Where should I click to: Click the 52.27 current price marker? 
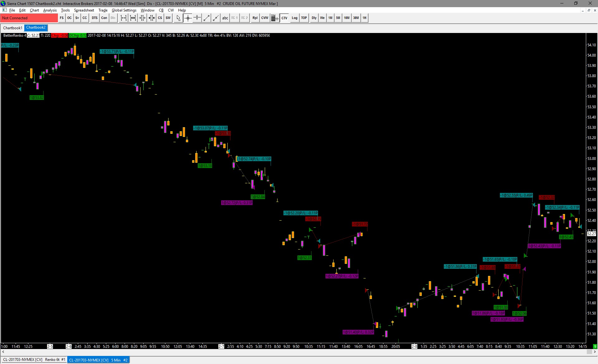pyautogui.click(x=591, y=234)
